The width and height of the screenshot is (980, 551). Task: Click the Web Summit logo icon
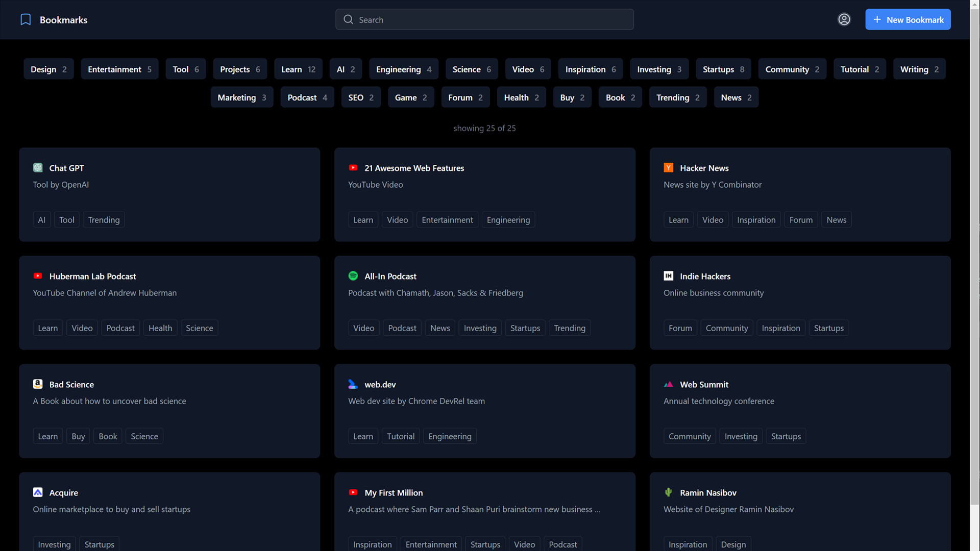[669, 384]
